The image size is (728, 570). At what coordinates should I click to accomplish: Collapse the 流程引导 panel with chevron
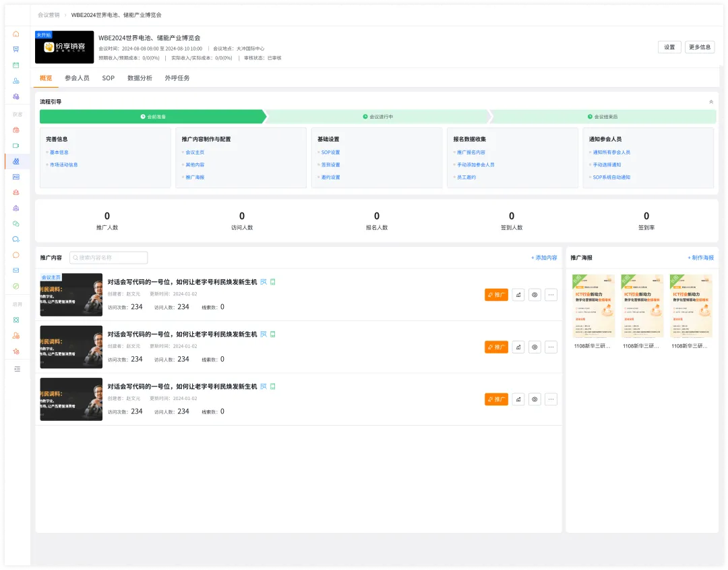(711, 102)
